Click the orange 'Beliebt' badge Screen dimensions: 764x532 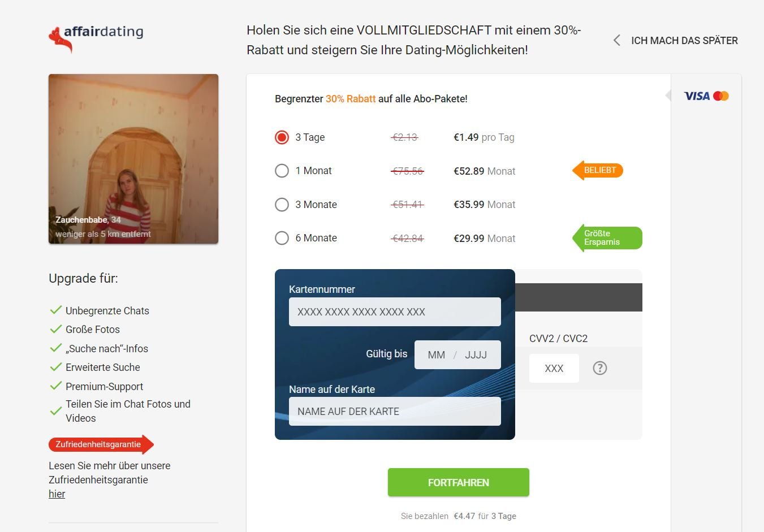(x=598, y=170)
